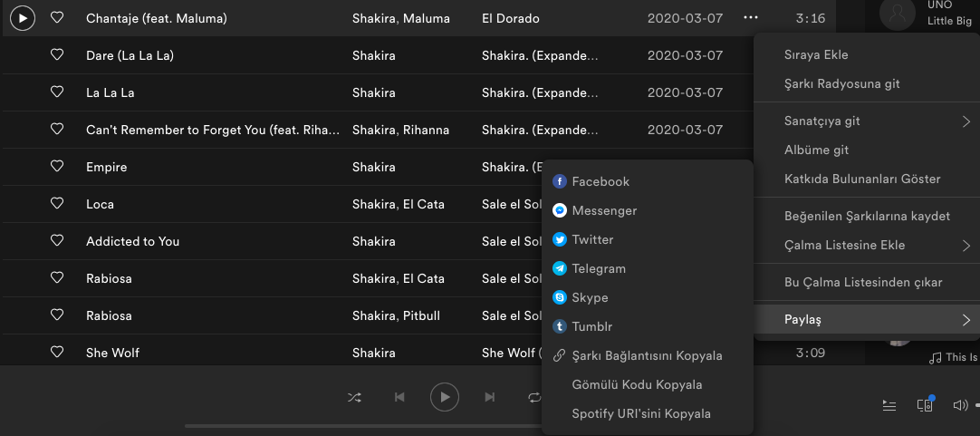Like the song Dare (La La La)

click(x=57, y=55)
